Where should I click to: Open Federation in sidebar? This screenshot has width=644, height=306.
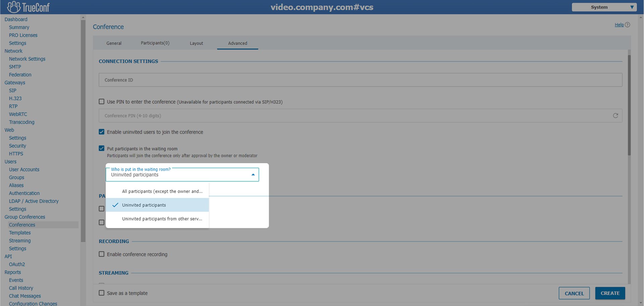tap(20, 75)
